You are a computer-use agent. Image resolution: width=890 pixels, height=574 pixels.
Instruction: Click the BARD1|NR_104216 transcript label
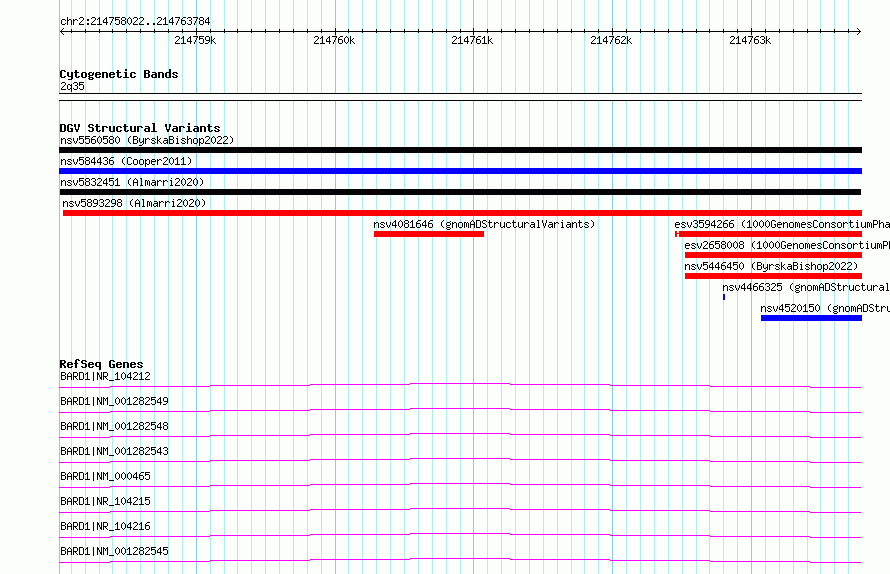(106, 526)
